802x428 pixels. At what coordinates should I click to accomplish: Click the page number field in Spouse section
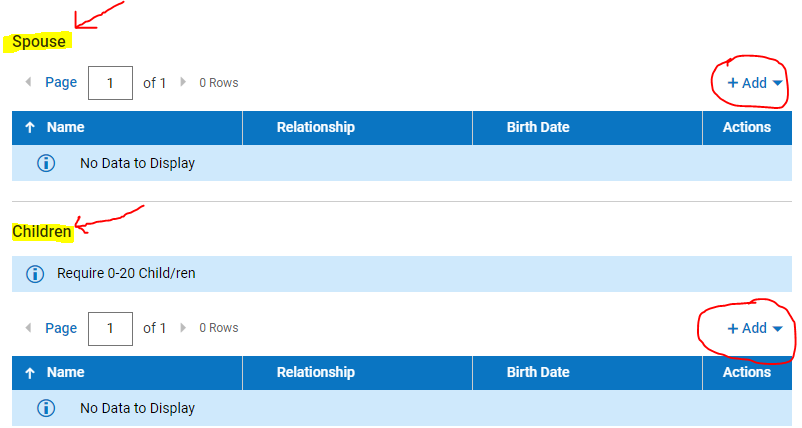pyautogui.click(x=110, y=83)
